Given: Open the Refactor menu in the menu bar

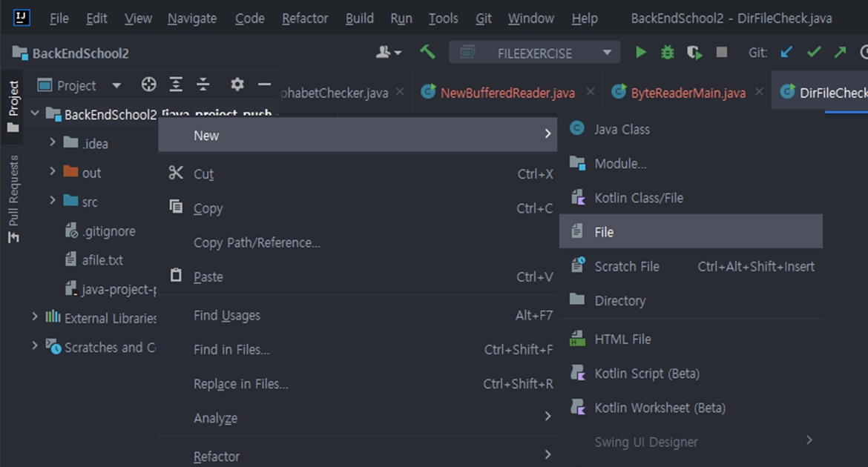Looking at the screenshot, I should click(x=304, y=19).
